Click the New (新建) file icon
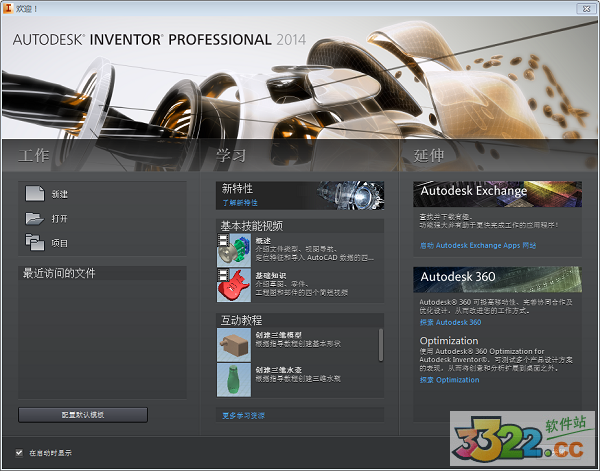This screenshot has height=471, width=600. (35, 194)
